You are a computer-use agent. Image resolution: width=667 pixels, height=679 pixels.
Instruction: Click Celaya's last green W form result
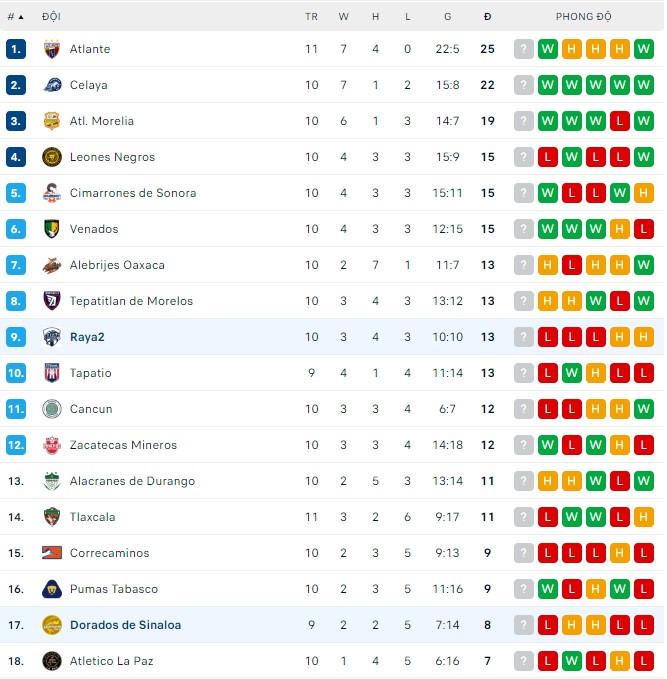coord(644,85)
